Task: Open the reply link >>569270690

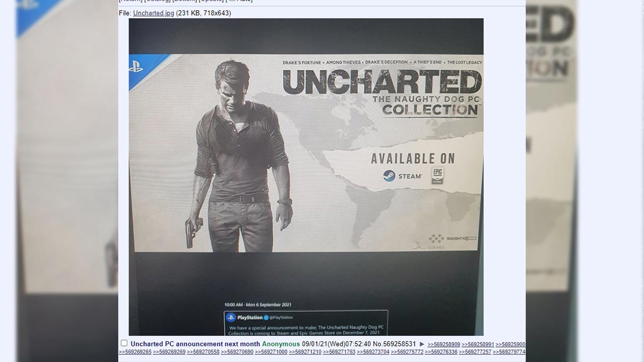Action: pyautogui.click(x=237, y=352)
